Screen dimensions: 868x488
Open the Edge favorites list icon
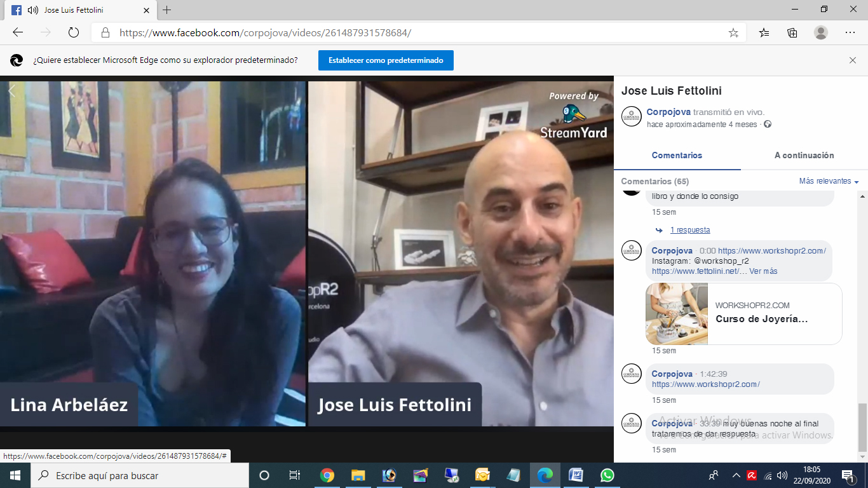point(764,33)
